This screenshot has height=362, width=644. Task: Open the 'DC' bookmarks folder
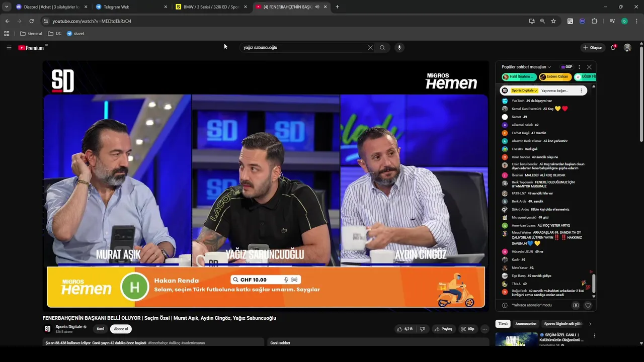coord(55,34)
